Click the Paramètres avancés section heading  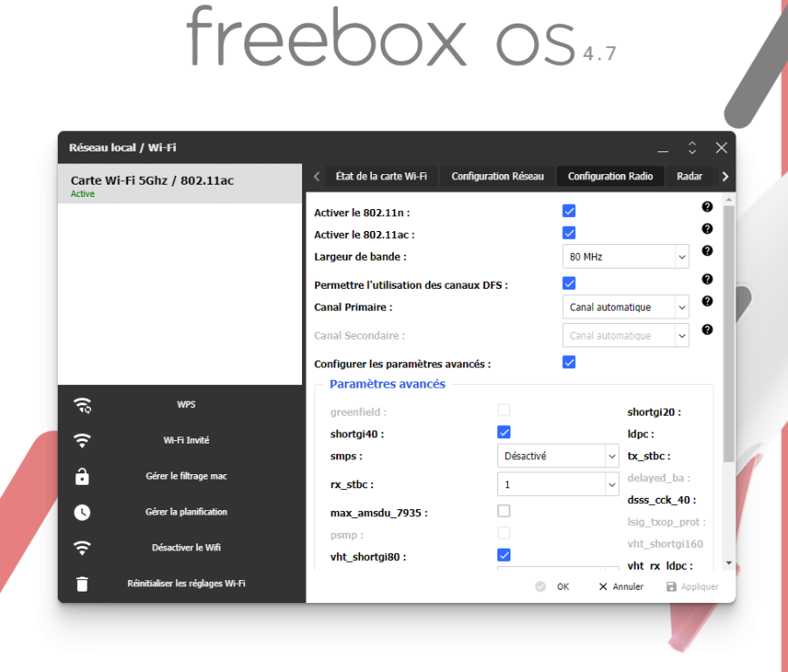coord(388,384)
